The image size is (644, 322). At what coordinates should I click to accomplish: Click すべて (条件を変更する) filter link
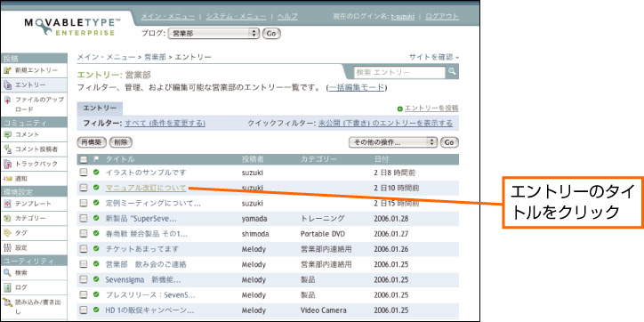pos(165,123)
